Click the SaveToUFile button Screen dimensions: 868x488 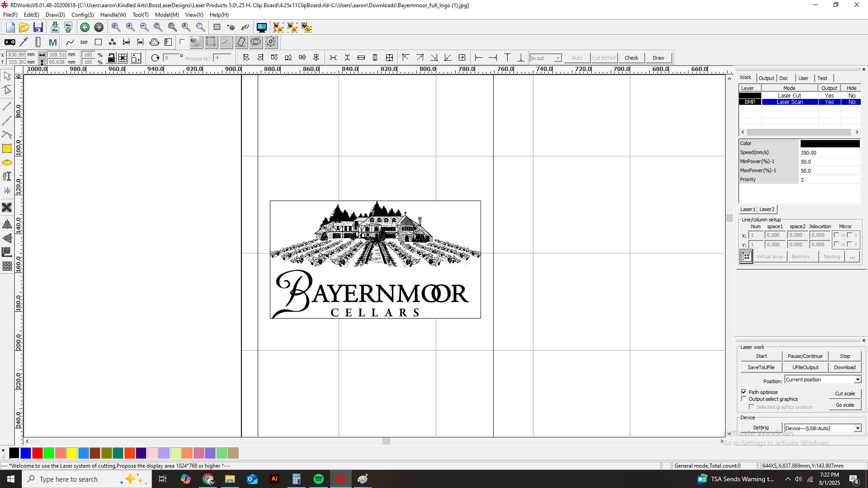[x=761, y=367]
